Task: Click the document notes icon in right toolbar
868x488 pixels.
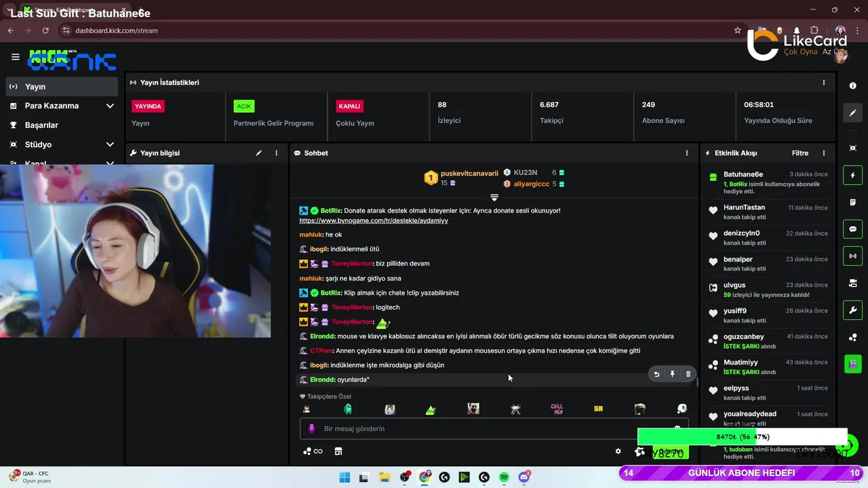Action: tap(853, 203)
